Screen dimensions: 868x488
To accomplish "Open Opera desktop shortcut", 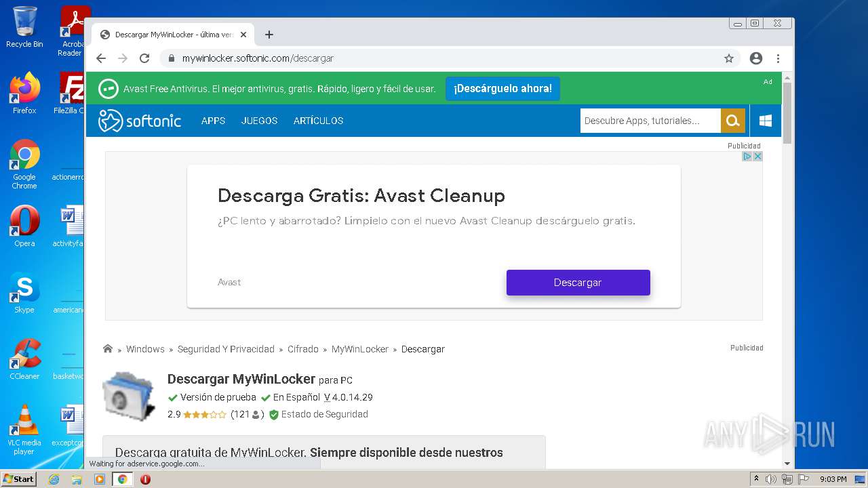I will point(24,226).
